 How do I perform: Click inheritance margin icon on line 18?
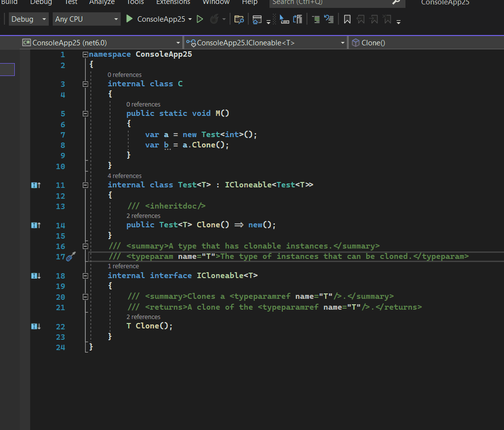pos(35,276)
